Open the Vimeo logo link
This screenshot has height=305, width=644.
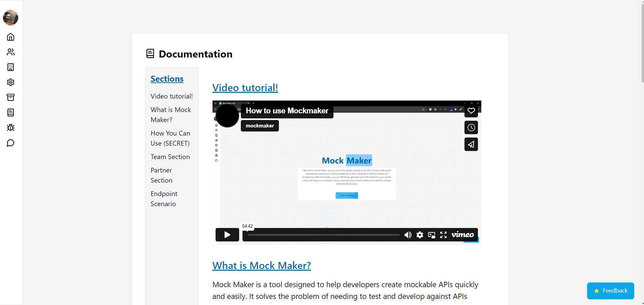point(462,235)
